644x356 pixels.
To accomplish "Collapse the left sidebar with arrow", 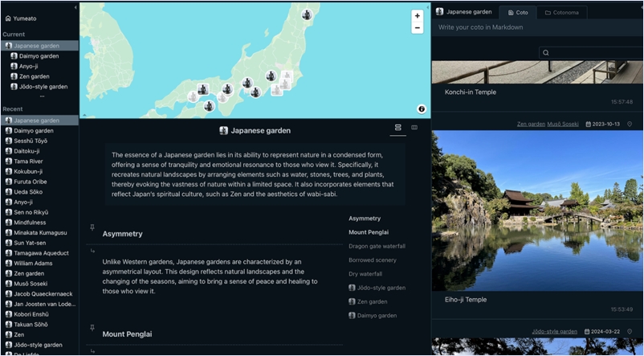I will [x=75, y=7].
